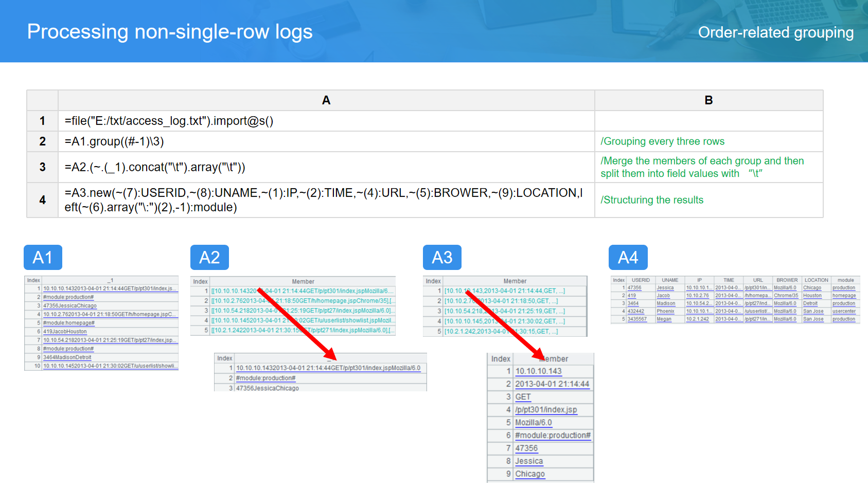Click 47356 in the A4 USERID column
The width and height of the screenshot is (868, 488).
(x=634, y=288)
